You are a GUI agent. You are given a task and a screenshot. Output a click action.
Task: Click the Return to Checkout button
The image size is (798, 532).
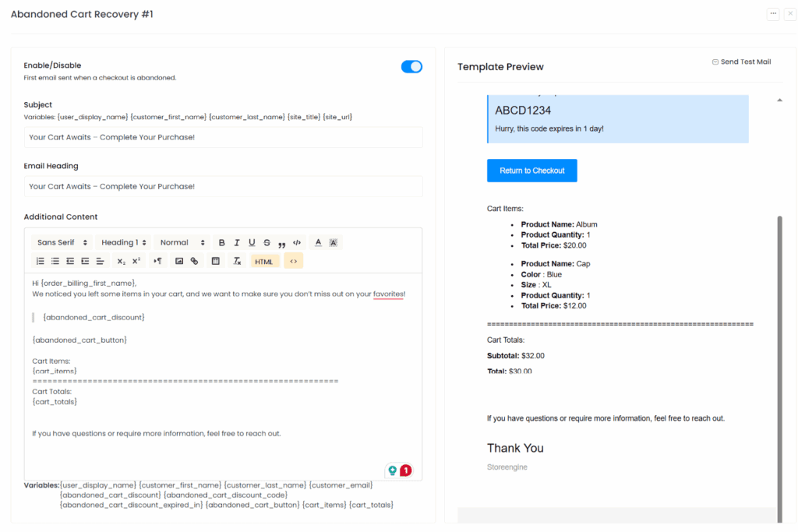tap(531, 171)
